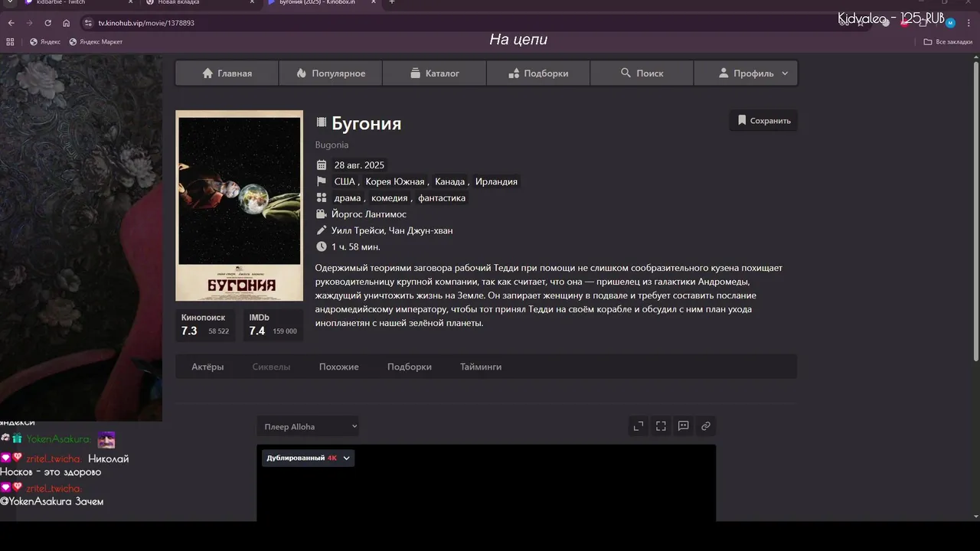
Task: Click the expand player size icon
Action: 638,426
